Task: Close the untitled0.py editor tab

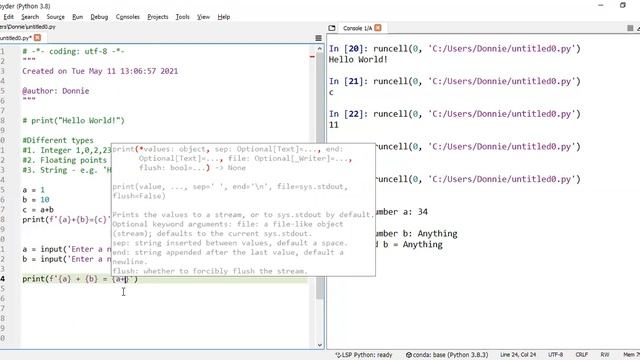Action: (x=37, y=38)
